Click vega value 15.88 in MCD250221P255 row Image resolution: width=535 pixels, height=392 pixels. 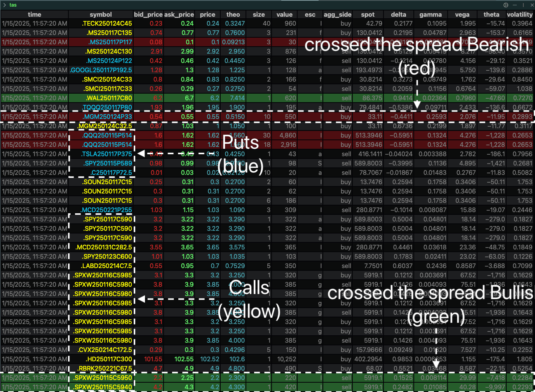coord(468,210)
